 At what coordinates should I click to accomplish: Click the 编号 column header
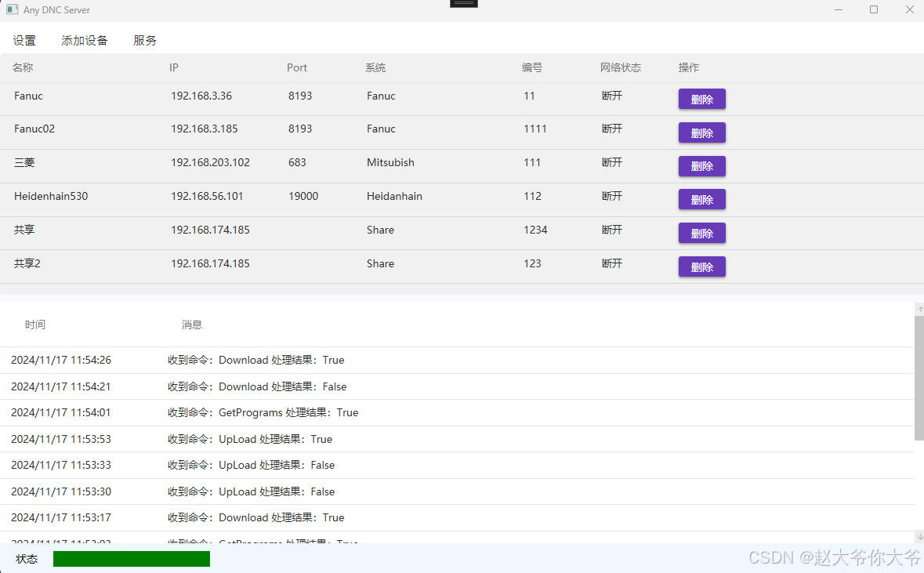(532, 67)
